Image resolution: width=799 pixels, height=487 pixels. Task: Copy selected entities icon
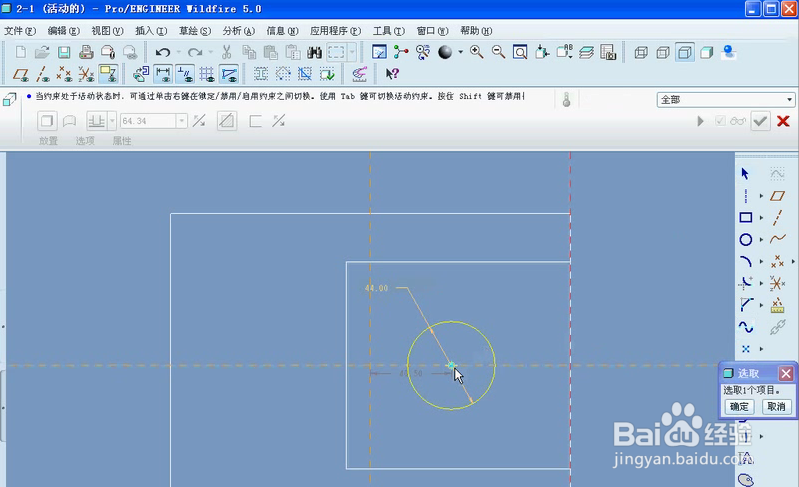click(x=249, y=52)
